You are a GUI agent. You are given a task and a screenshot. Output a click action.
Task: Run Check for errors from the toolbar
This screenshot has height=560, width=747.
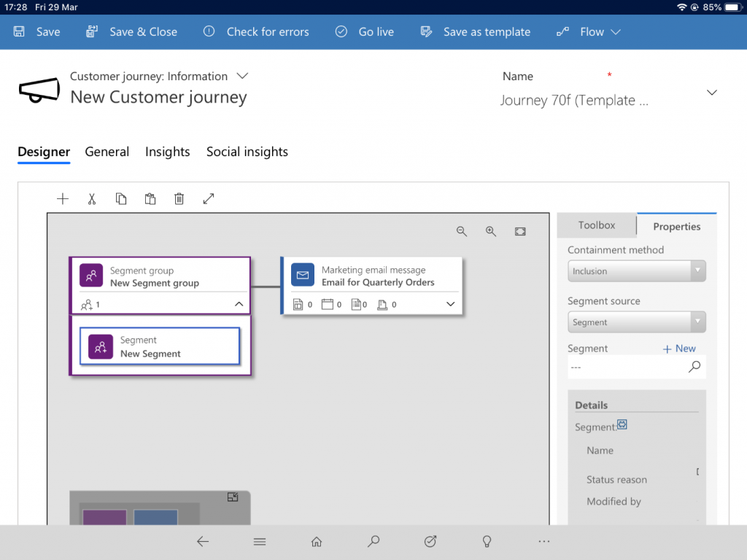click(256, 31)
